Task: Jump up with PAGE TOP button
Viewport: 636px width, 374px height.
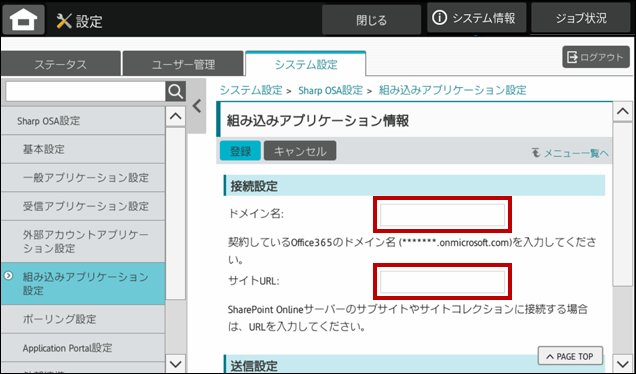Action: [x=570, y=356]
